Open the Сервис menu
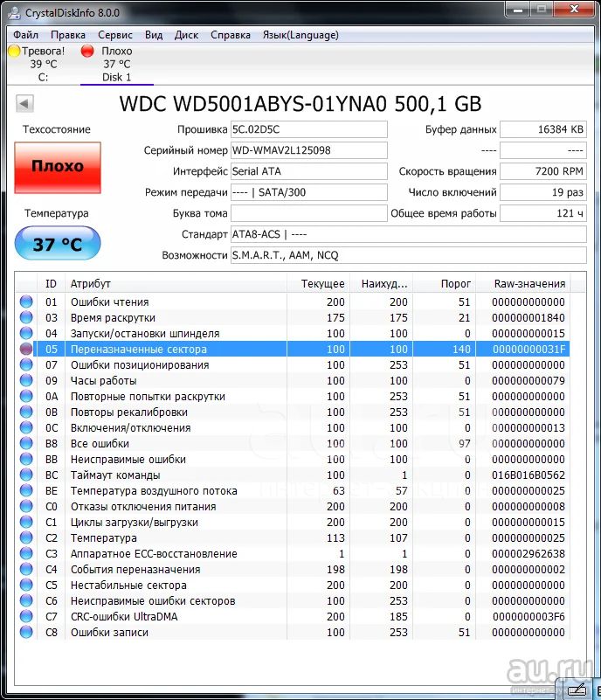 coord(115,35)
